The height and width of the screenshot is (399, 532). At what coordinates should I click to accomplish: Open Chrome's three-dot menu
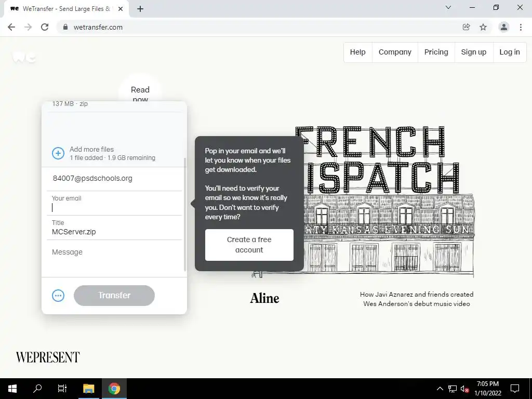coord(521,27)
